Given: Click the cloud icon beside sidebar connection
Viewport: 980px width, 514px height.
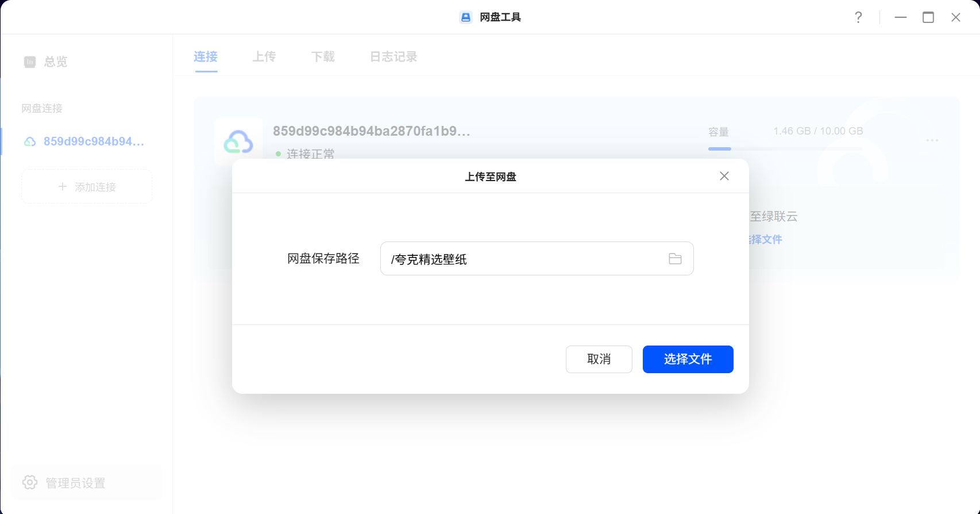Looking at the screenshot, I should coord(30,141).
